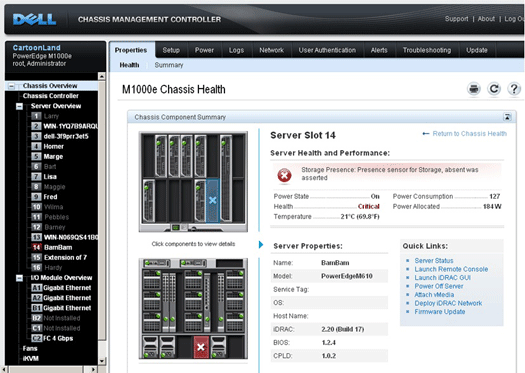
Task: Open the Troubleshooting tab
Action: [427, 50]
